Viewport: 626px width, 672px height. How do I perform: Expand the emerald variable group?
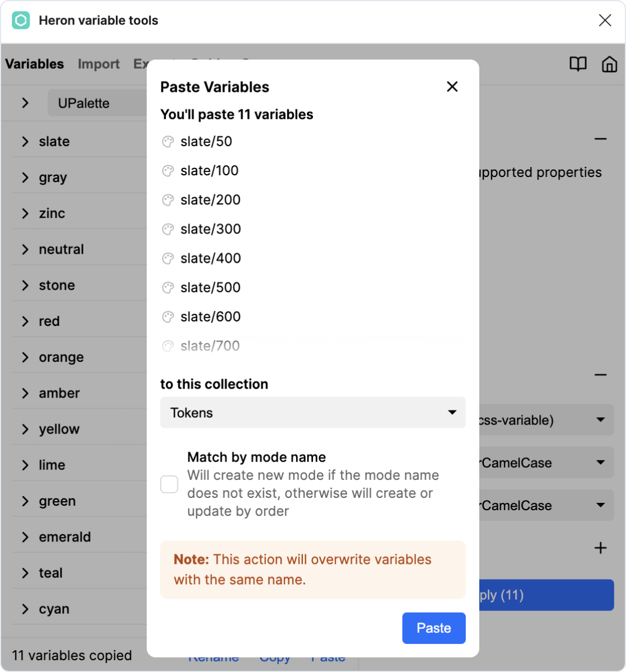25,537
